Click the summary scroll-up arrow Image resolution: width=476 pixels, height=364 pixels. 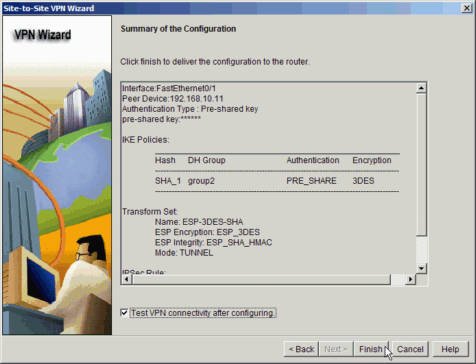tap(421, 88)
